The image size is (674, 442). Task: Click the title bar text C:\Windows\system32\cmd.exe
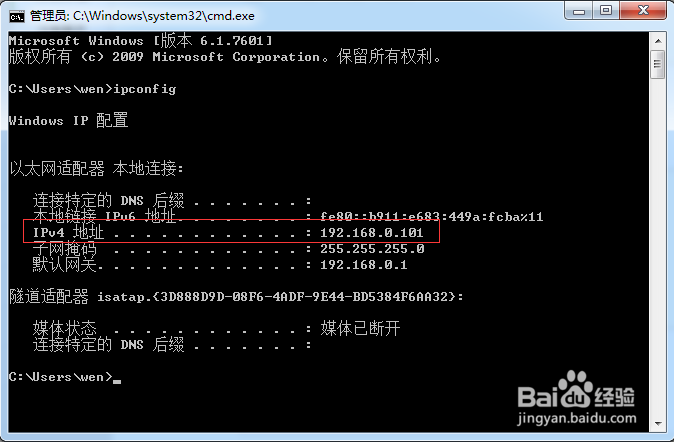[163, 16]
